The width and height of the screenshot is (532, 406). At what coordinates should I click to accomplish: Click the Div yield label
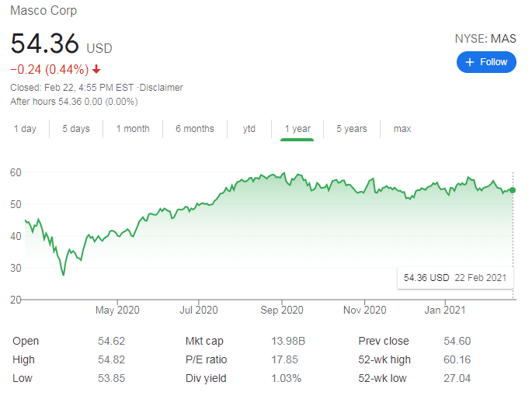206,378
